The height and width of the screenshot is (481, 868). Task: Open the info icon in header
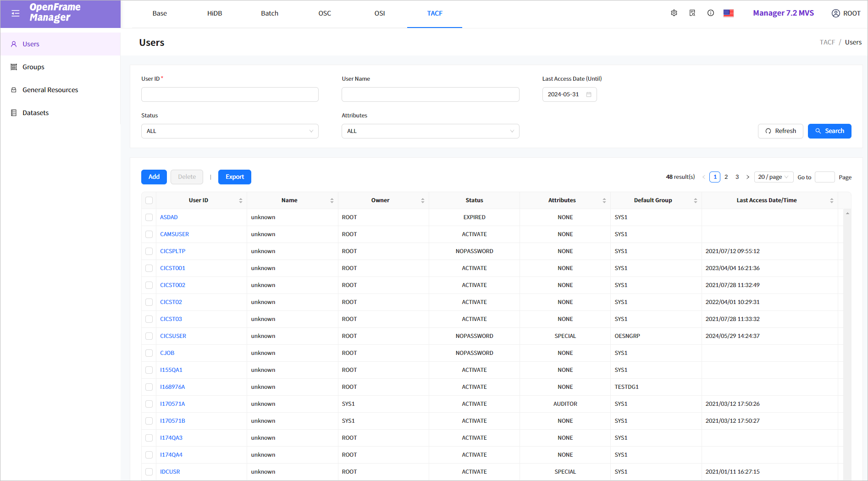711,13
